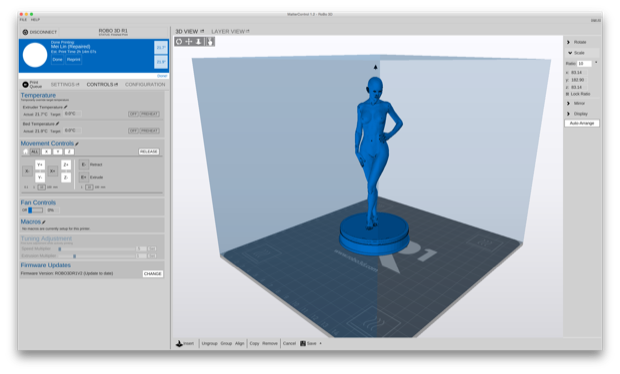Screen dimensions: 620x374
Task: Click the RELEASE motors button
Action: point(149,151)
